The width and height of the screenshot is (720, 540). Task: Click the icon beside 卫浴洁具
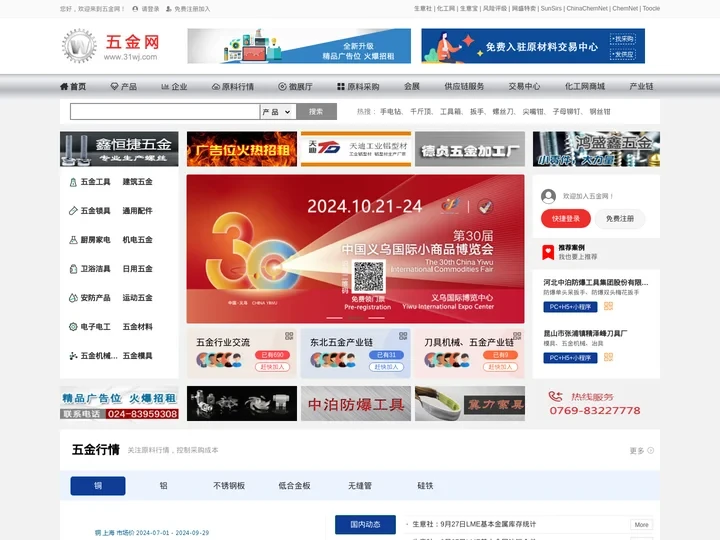[73, 269]
